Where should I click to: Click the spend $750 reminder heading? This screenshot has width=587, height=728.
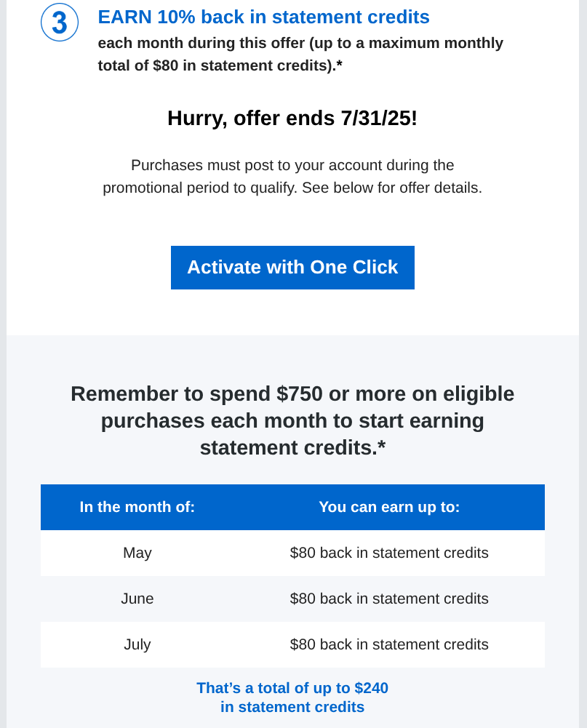(x=292, y=420)
